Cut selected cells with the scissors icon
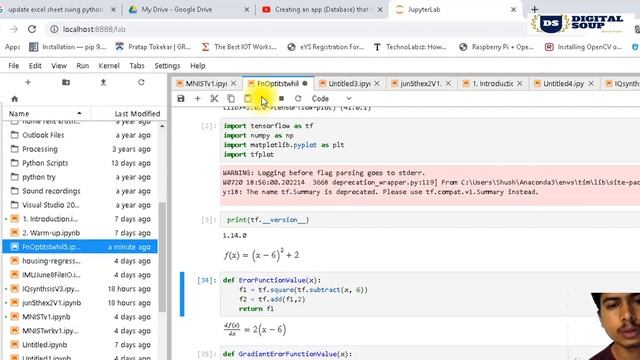The height and width of the screenshot is (360, 640). point(214,98)
